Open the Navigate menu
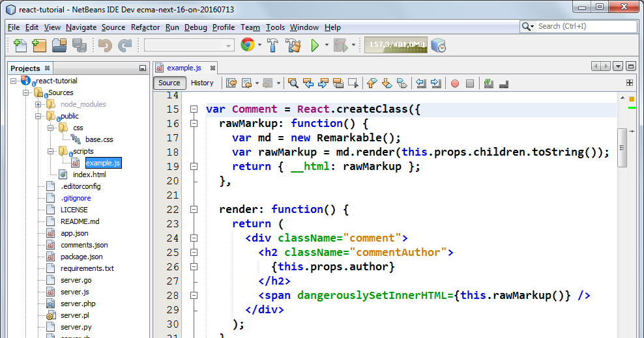644x338 pixels. 81,27
